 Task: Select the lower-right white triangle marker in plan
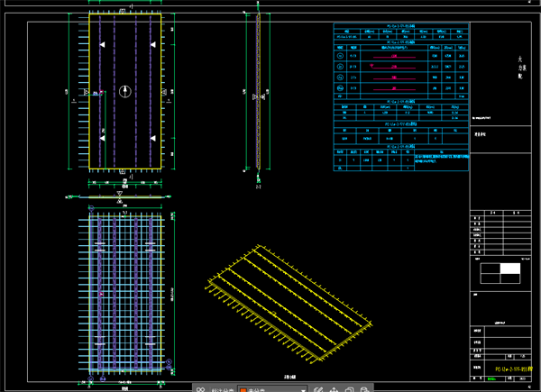(x=153, y=138)
